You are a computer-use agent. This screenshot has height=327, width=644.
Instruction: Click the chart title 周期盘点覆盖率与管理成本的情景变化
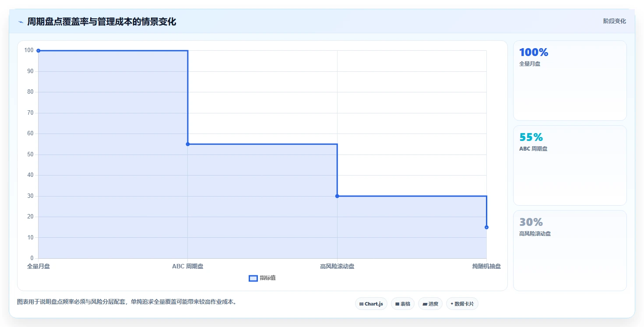click(x=102, y=22)
